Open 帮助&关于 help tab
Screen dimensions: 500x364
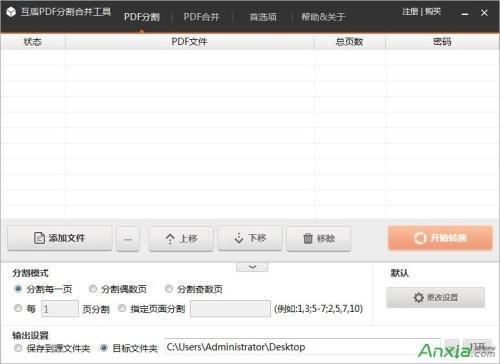click(323, 17)
